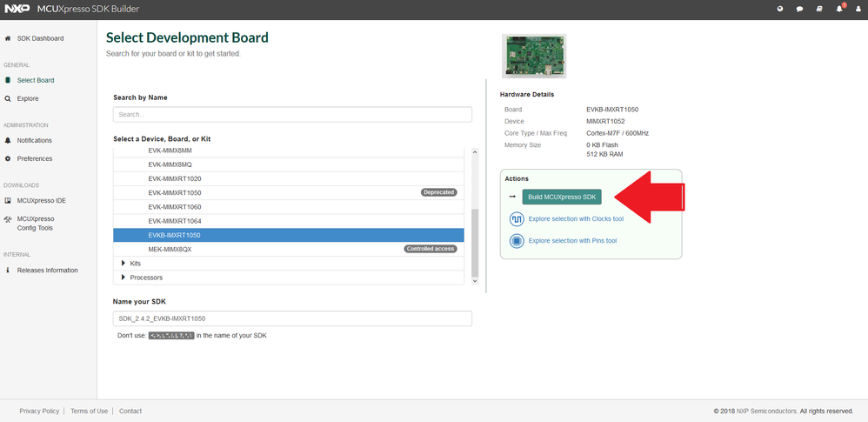Click the Name your SDK input field
868x422 pixels.
coord(292,318)
